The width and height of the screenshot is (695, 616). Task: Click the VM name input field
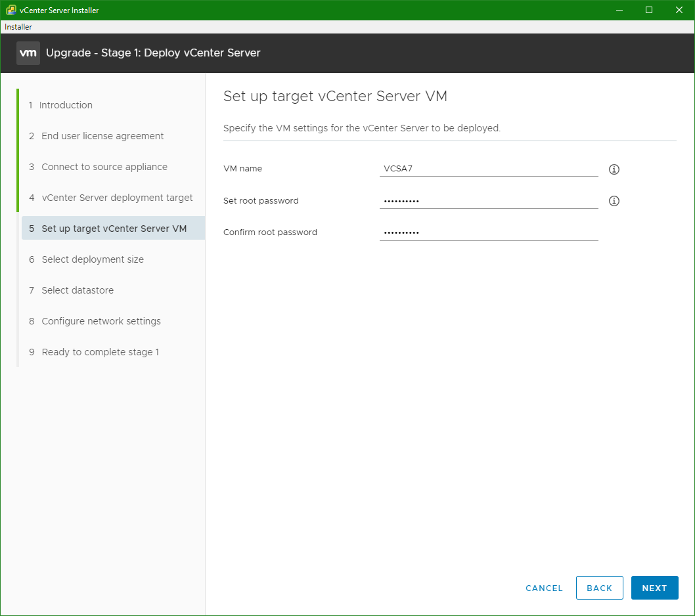click(489, 168)
